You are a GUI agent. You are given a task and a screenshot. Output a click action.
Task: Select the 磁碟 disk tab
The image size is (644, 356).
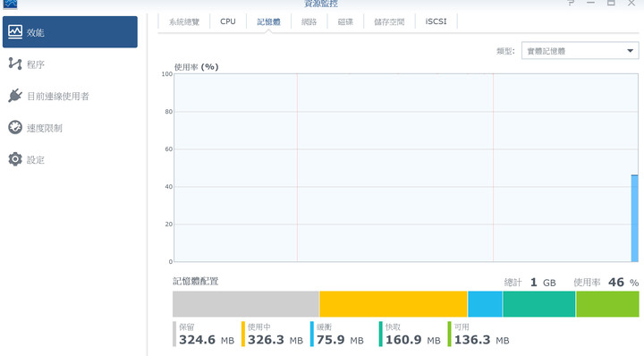tap(345, 21)
